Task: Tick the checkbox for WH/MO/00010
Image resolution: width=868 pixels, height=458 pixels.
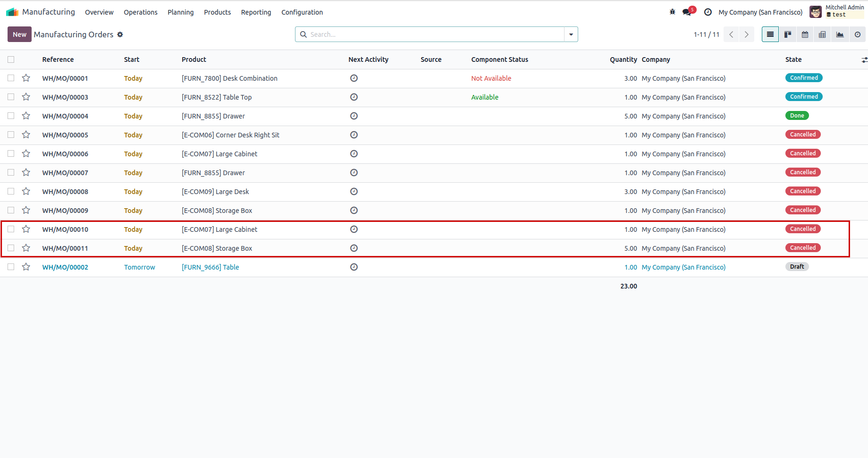Action: tap(11, 229)
